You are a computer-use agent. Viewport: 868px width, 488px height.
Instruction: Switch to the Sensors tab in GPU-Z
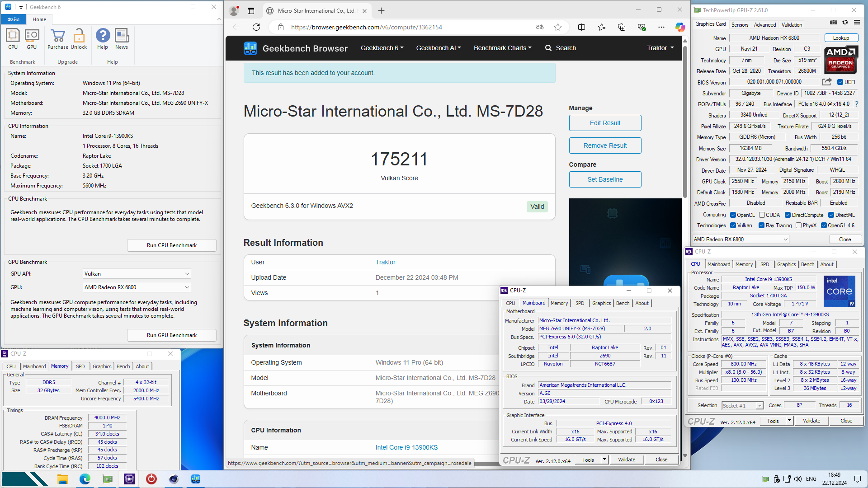pos(740,25)
